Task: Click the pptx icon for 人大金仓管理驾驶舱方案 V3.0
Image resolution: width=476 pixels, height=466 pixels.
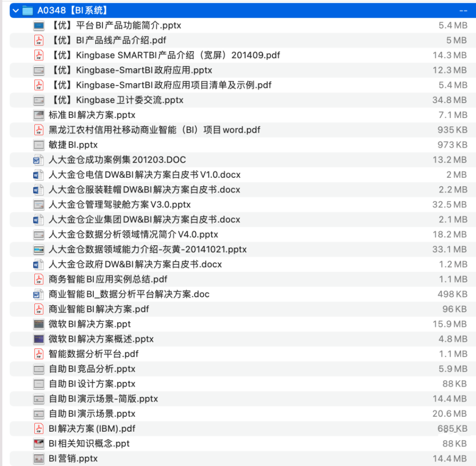Action: pyautogui.click(x=39, y=204)
